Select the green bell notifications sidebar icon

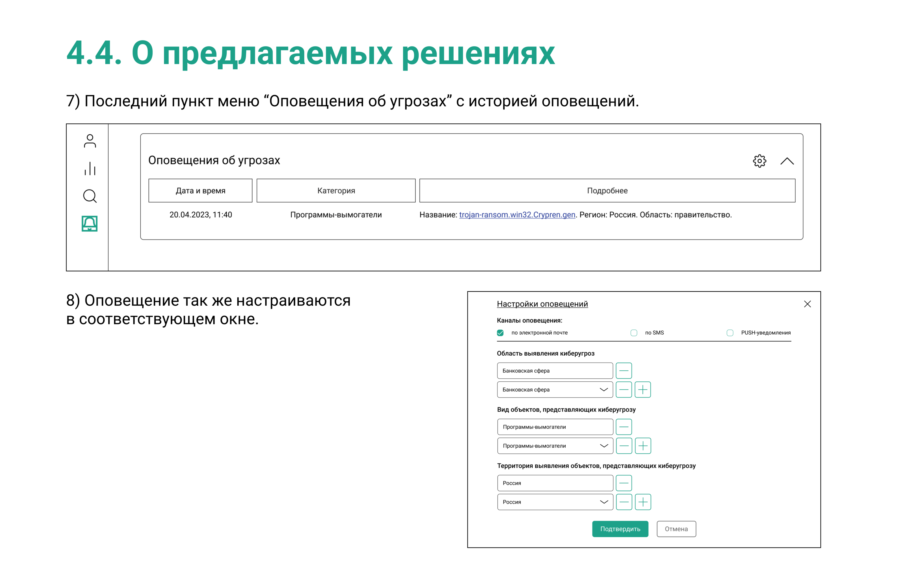(x=90, y=224)
